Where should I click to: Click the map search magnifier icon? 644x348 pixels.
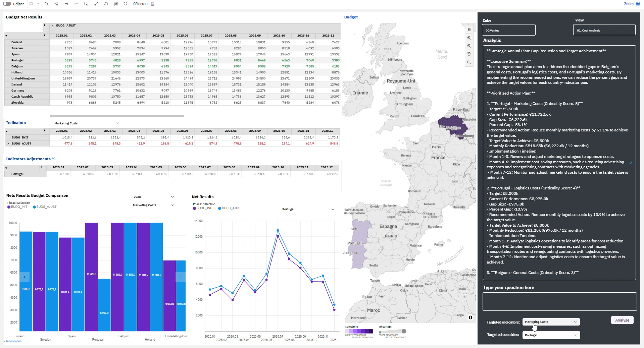click(x=469, y=62)
